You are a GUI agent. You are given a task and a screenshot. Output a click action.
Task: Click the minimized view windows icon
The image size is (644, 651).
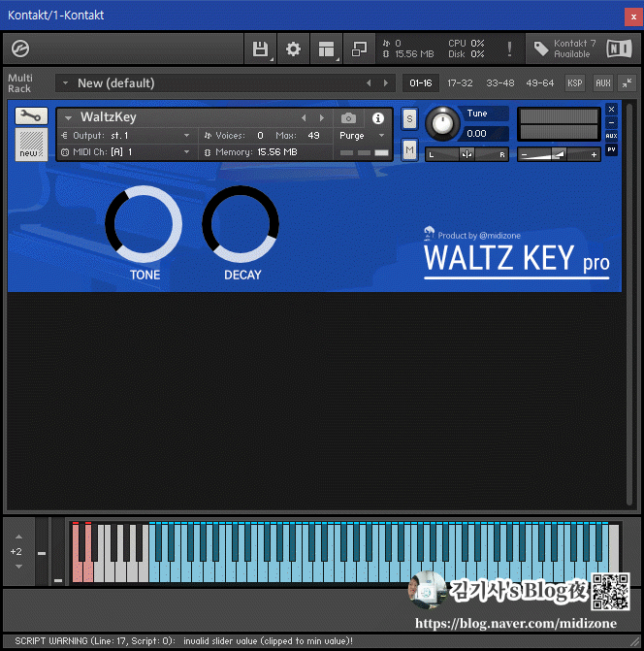point(360,49)
